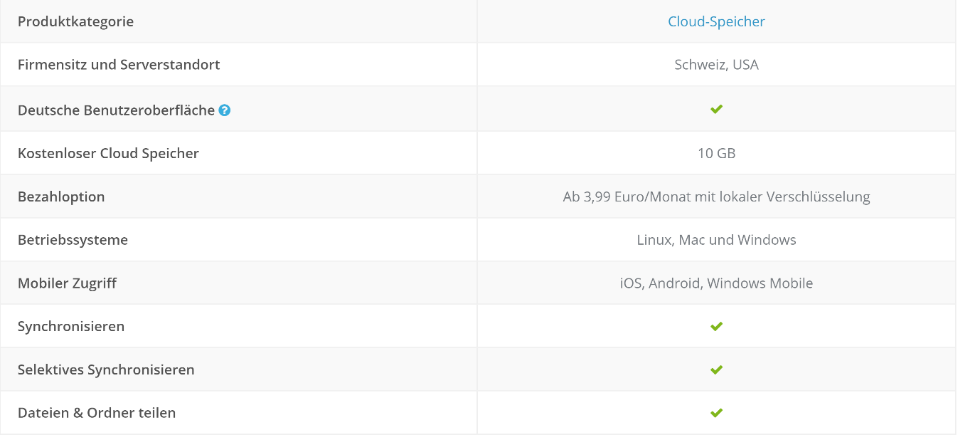Click the Betriebssysteme row label
This screenshot has height=435, width=980.
point(73,240)
